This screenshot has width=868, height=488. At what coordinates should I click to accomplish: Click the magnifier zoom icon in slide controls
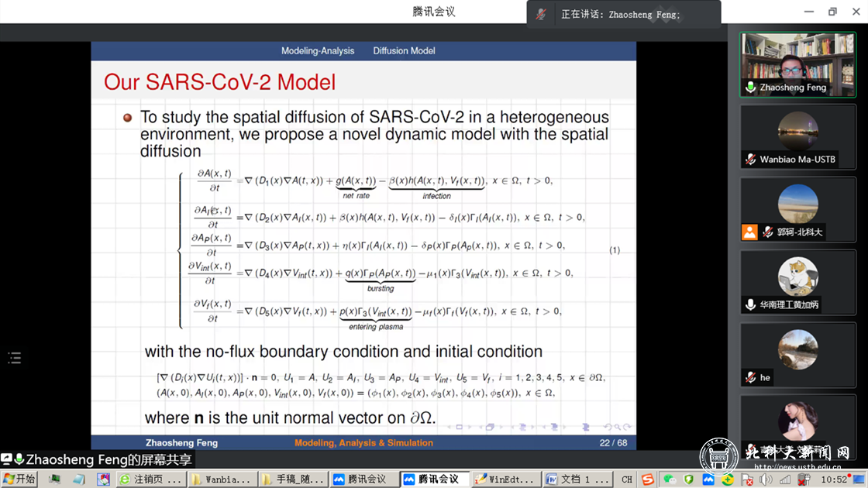click(616, 427)
